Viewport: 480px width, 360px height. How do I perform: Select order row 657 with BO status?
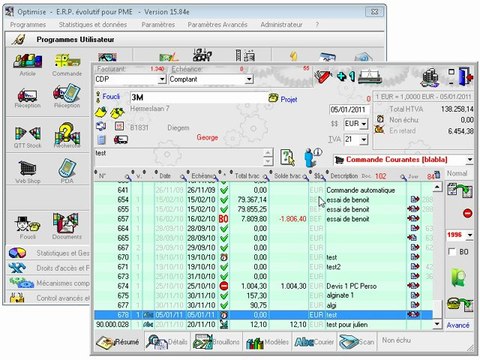click(x=263, y=219)
